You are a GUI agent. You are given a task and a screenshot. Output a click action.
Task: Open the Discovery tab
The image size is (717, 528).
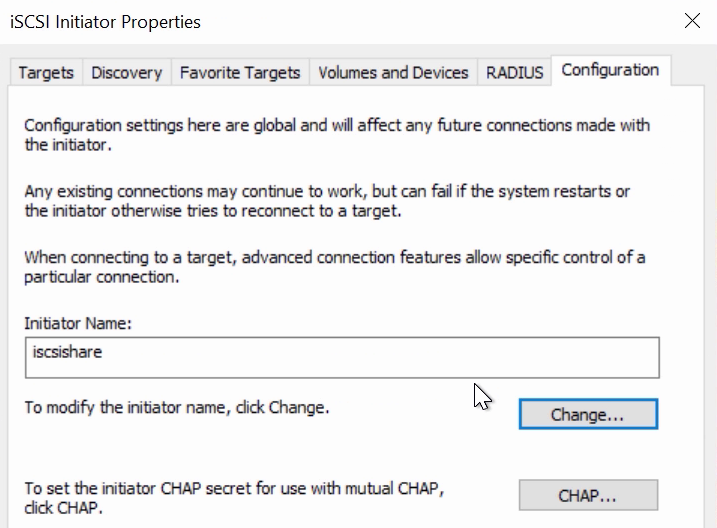127,72
